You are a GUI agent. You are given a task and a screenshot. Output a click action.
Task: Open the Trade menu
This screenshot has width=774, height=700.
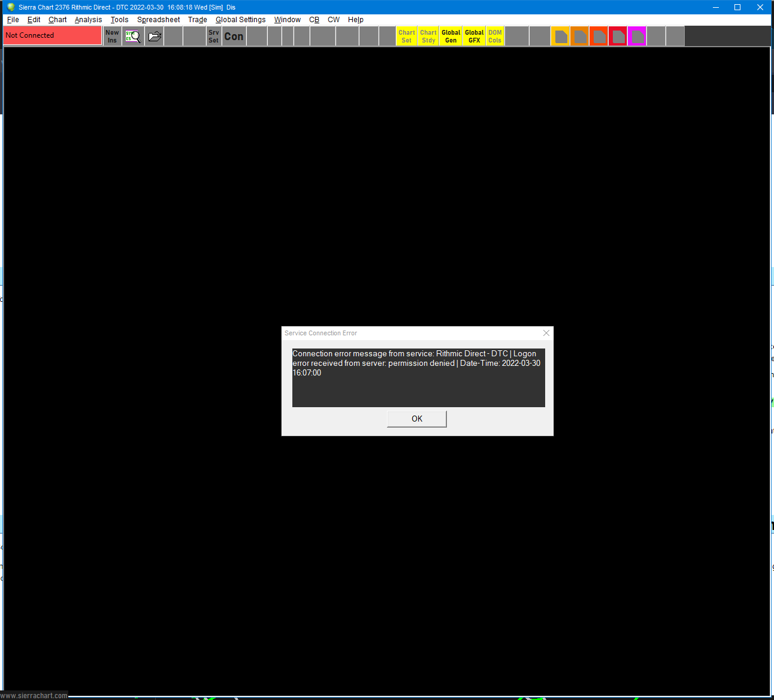click(197, 20)
